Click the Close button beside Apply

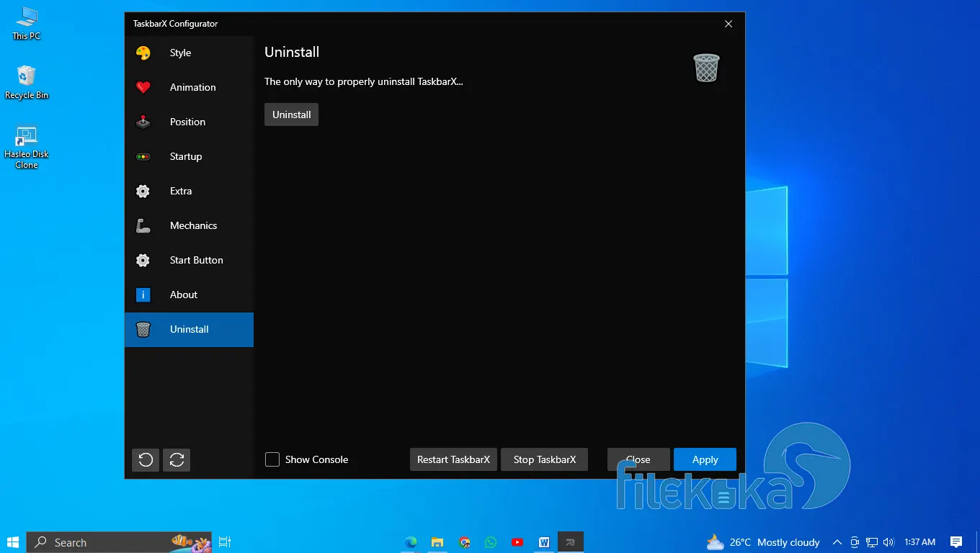tap(638, 459)
